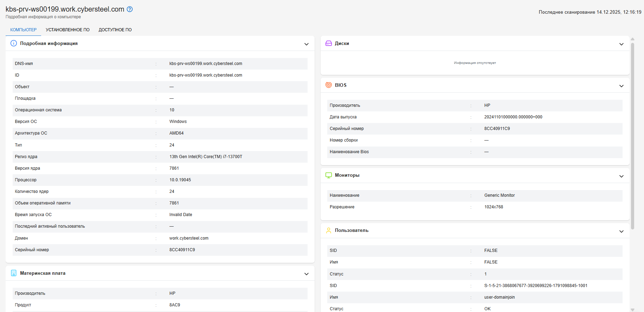Click serial number 8CC40911C9 in Подробная информация
644x312 pixels.
(182, 250)
